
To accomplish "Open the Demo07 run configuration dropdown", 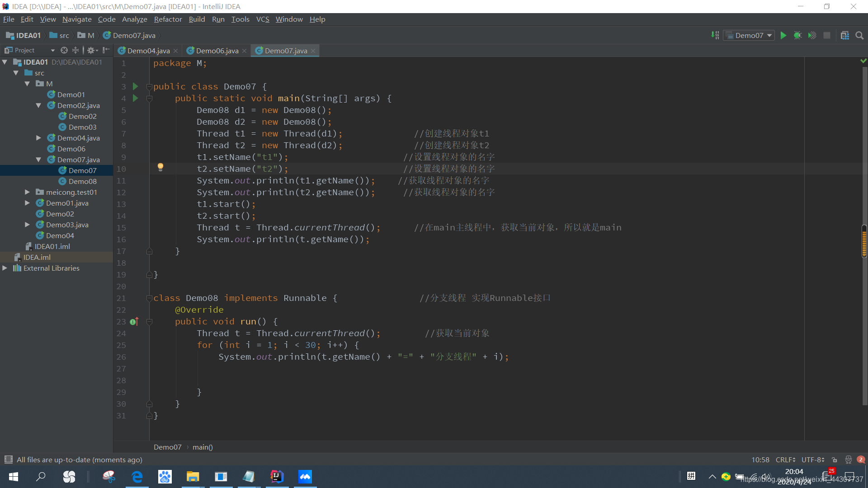I will 749,35.
